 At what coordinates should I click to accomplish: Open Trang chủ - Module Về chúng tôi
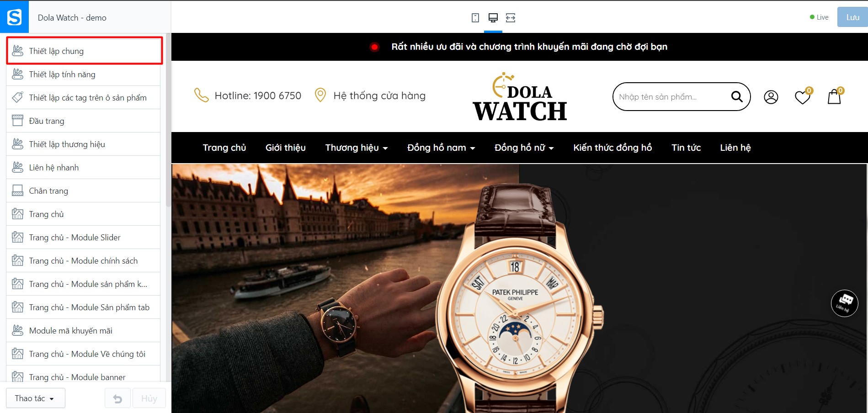tap(83, 354)
